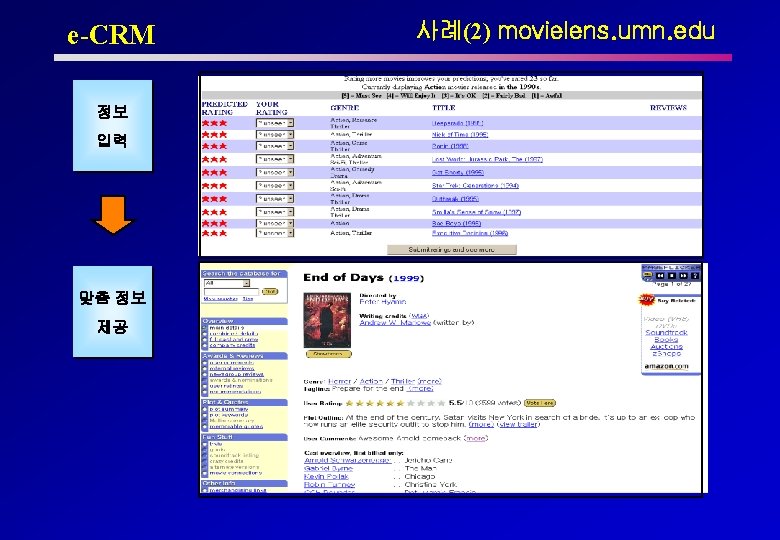Open the Outbreak (1995) link
Screen dimensions: 780x540
tap(455, 198)
